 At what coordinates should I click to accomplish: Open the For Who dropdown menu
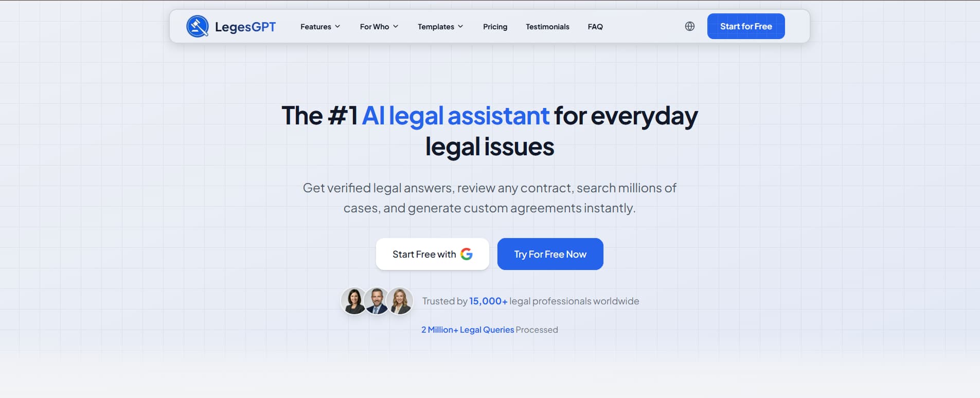379,26
